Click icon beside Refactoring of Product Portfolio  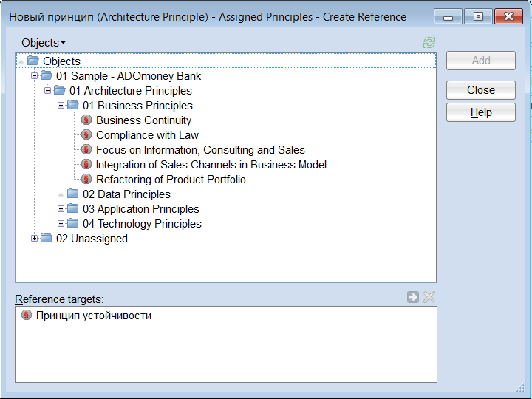[x=86, y=179]
